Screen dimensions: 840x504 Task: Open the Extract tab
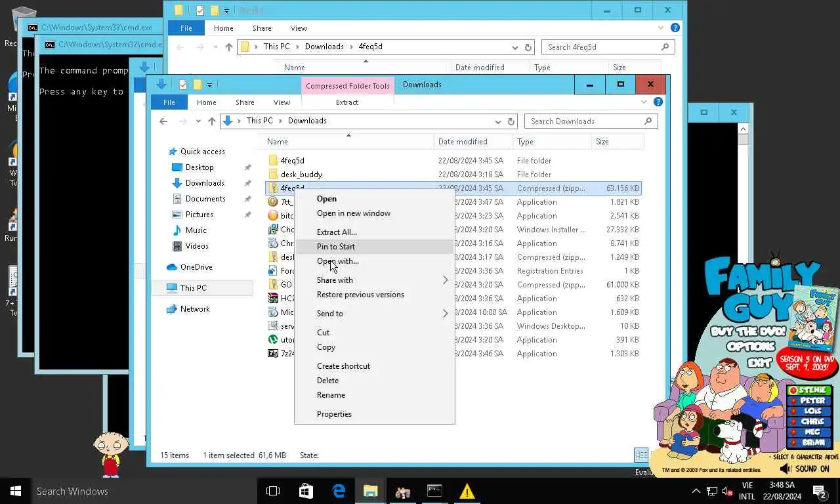click(346, 102)
